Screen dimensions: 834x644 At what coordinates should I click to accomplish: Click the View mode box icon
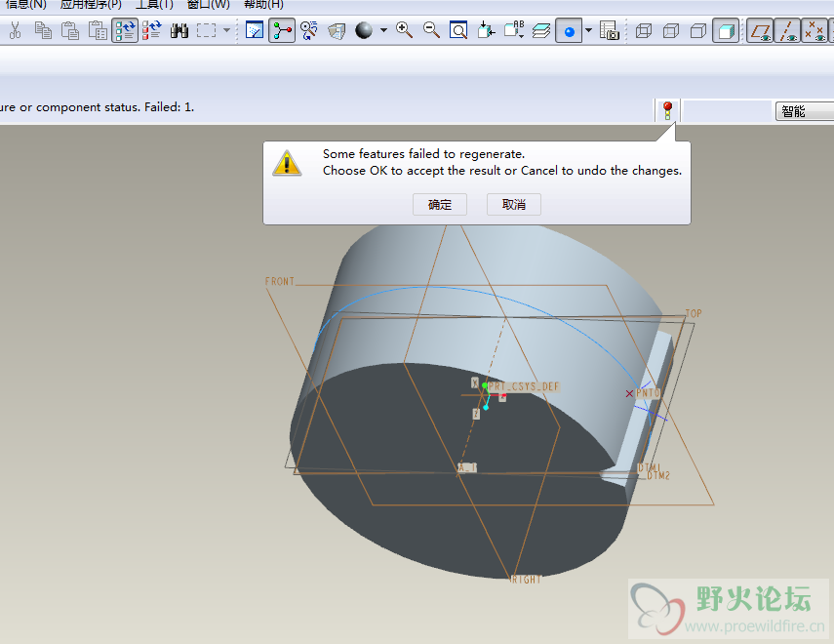[337, 31]
